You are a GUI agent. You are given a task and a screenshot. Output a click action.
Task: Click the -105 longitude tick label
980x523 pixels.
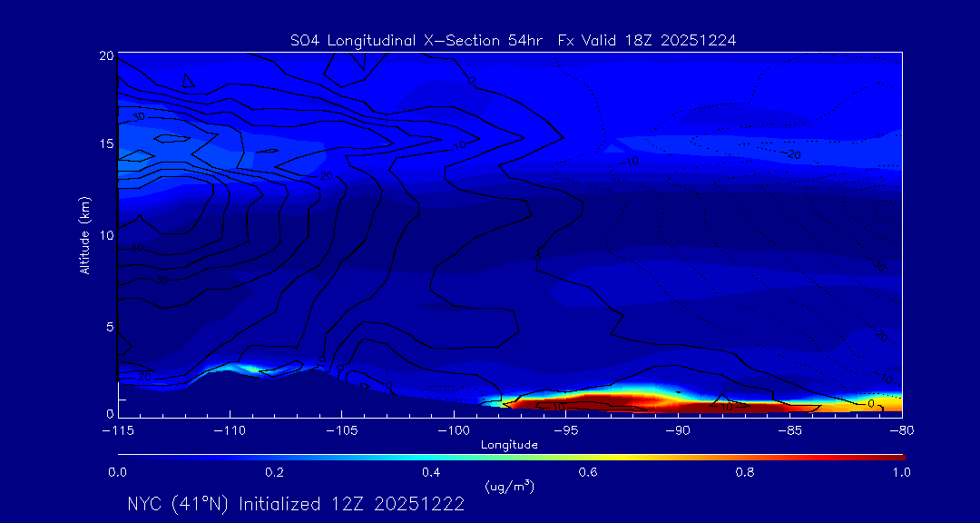pyautogui.click(x=342, y=431)
